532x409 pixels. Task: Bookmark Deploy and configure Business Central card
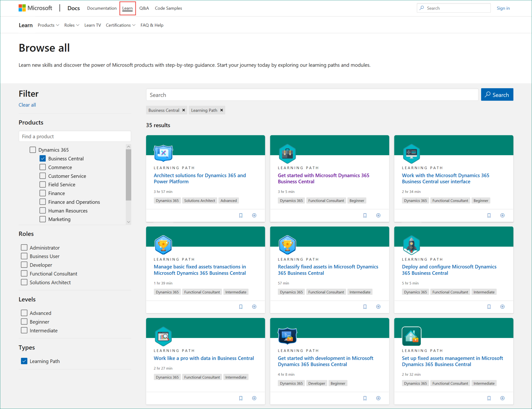pyautogui.click(x=489, y=307)
